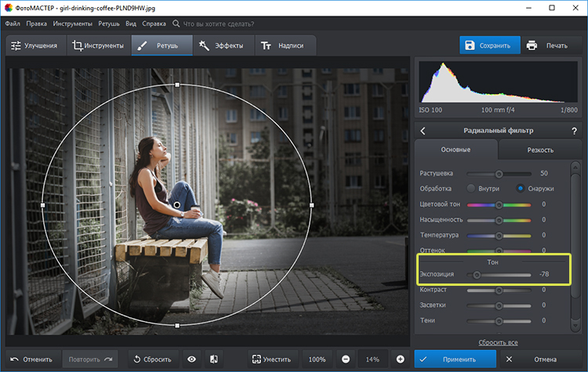Click the before/after compare icon
The image size is (588, 372).
(x=214, y=359)
